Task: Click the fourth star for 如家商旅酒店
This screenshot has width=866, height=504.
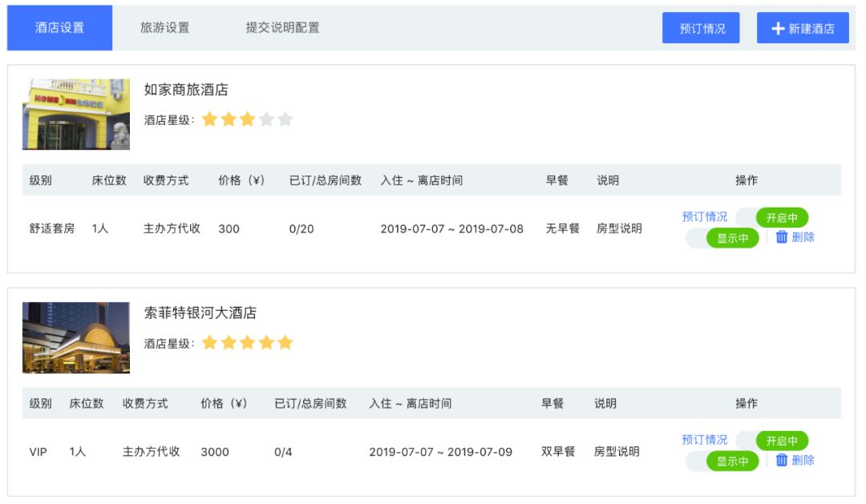Action: click(x=266, y=119)
